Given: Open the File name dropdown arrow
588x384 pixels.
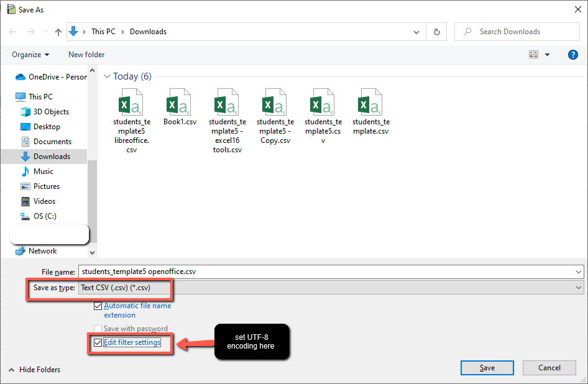Looking at the screenshot, I should pyautogui.click(x=579, y=272).
